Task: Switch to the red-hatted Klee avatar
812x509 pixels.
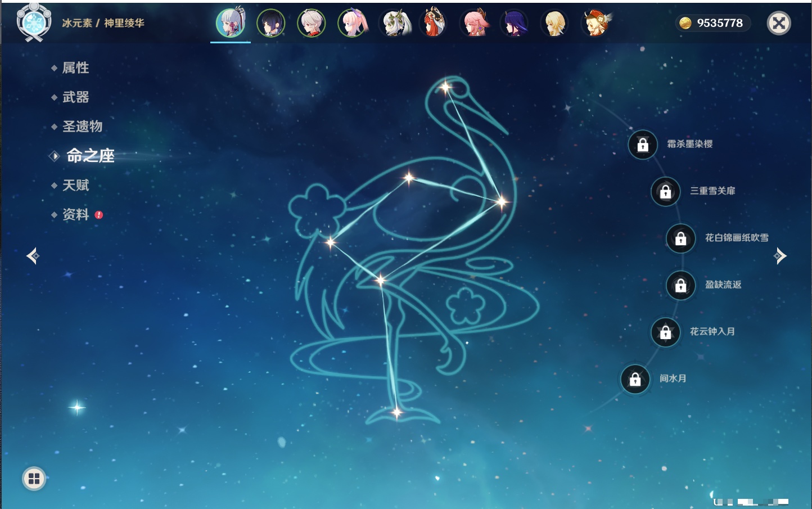Action: pos(596,23)
